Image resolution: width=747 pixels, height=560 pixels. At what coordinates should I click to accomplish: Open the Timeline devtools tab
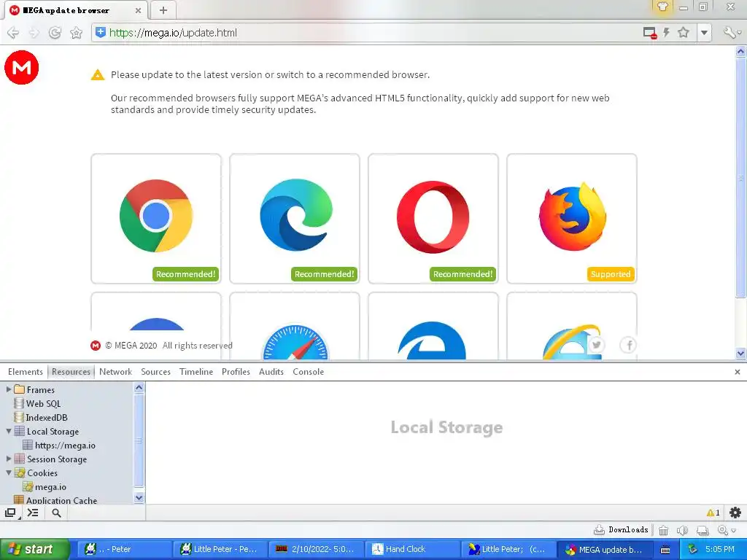(x=196, y=372)
